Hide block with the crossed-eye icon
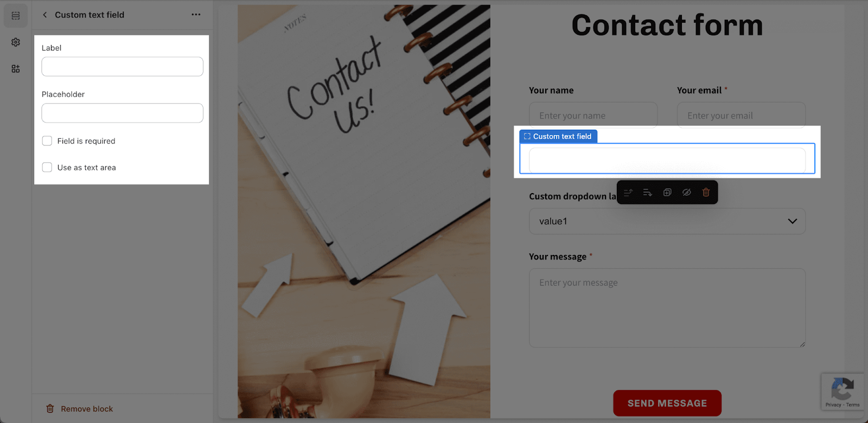Viewport: 868px width, 423px height. (687, 193)
